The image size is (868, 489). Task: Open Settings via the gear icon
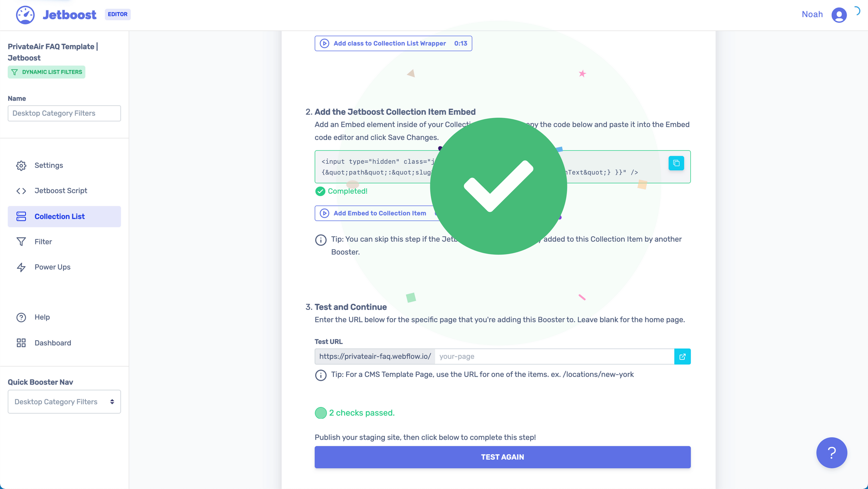(x=21, y=165)
